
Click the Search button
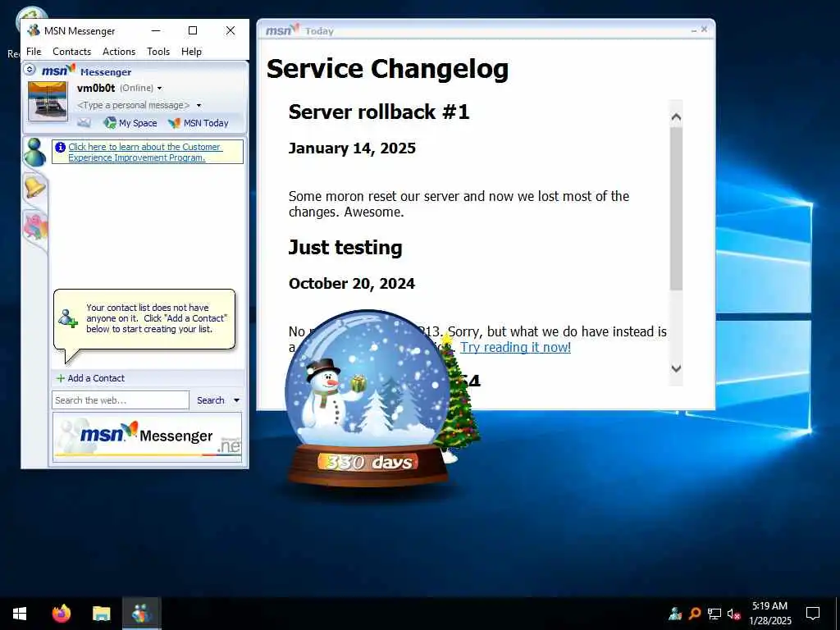pyautogui.click(x=211, y=400)
